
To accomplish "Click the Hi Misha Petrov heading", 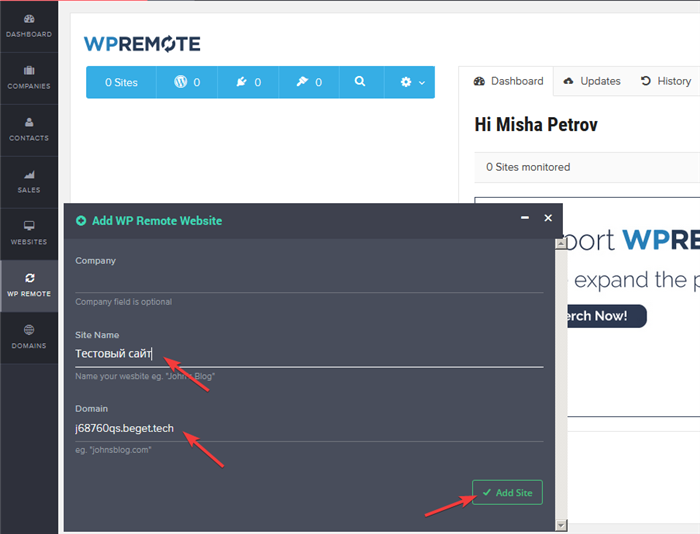I will coord(536,125).
